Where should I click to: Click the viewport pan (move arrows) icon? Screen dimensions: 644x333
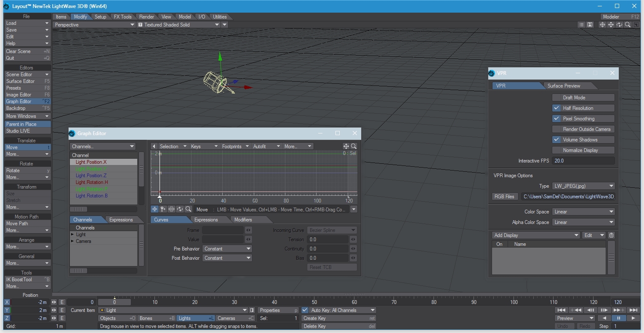[x=611, y=25]
